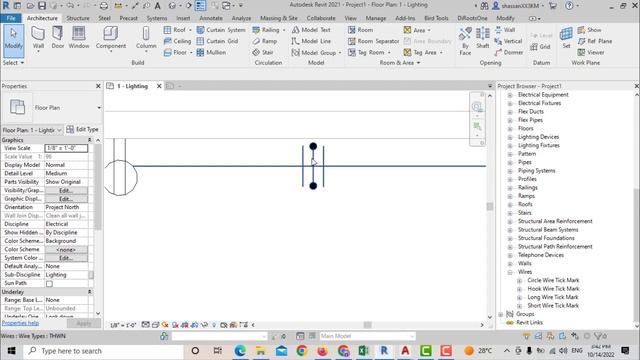Open the Properties help link
Image resolution: width=640 pixels, height=360 pixels.
(20, 323)
